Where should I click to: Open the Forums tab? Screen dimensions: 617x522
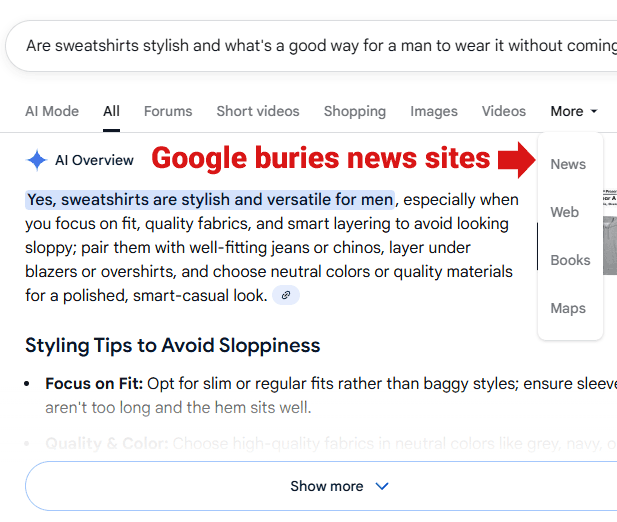point(168,111)
